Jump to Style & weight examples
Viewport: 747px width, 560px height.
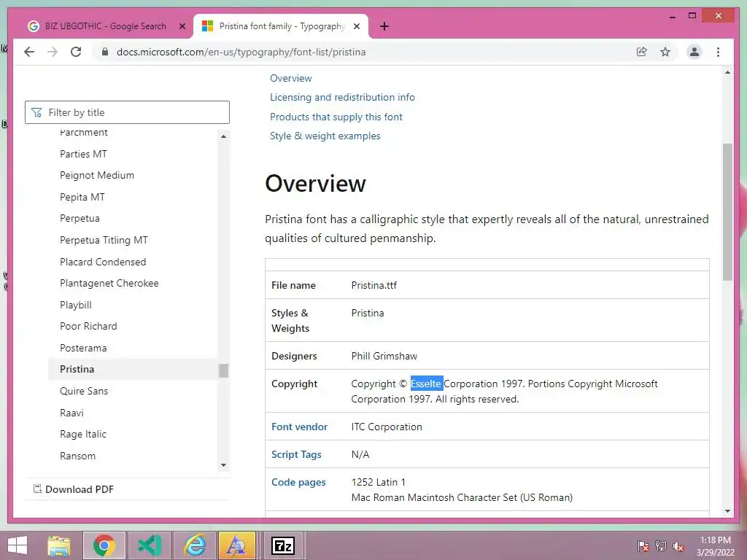coord(325,136)
